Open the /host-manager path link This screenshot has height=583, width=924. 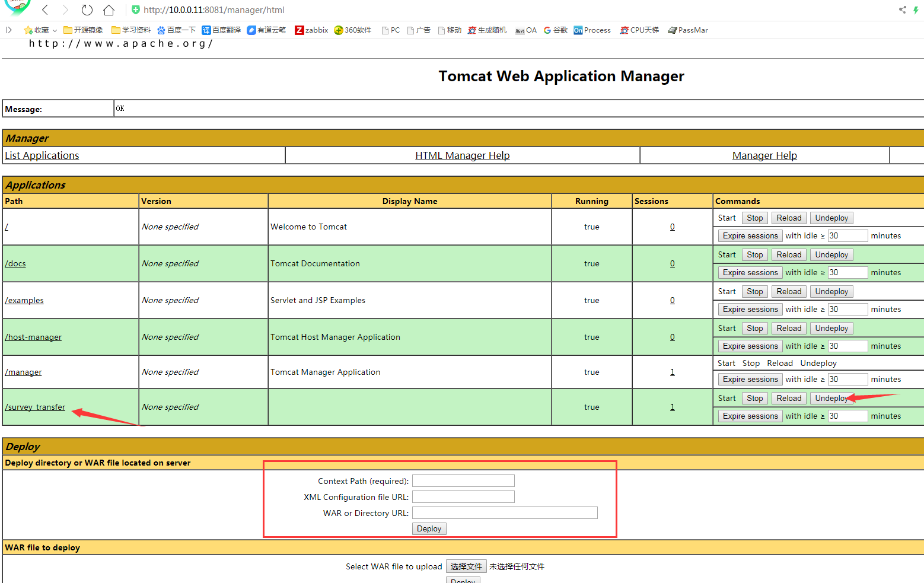(x=33, y=337)
